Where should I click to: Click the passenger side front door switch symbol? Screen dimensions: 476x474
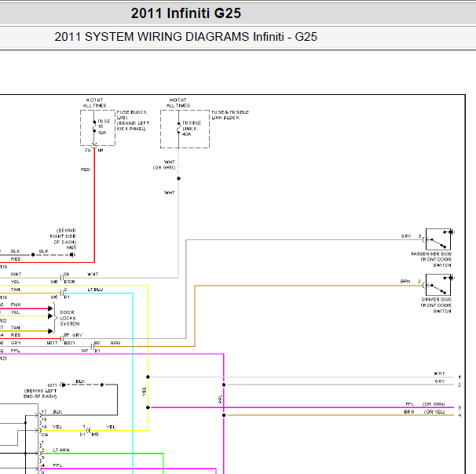[x=438, y=239]
